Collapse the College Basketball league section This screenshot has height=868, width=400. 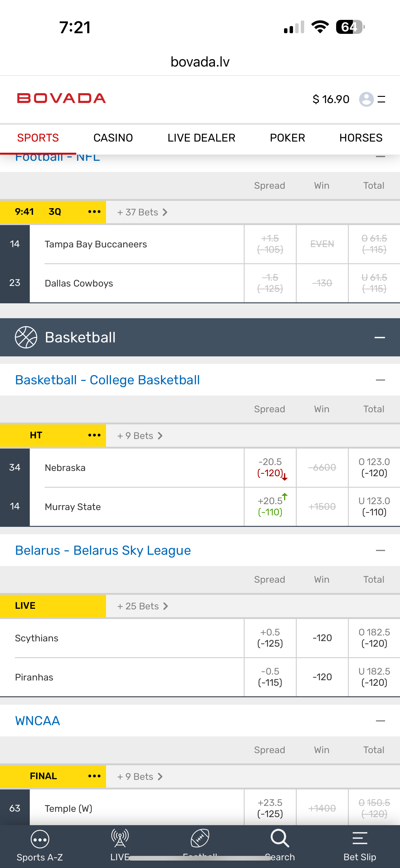[380, 380]
